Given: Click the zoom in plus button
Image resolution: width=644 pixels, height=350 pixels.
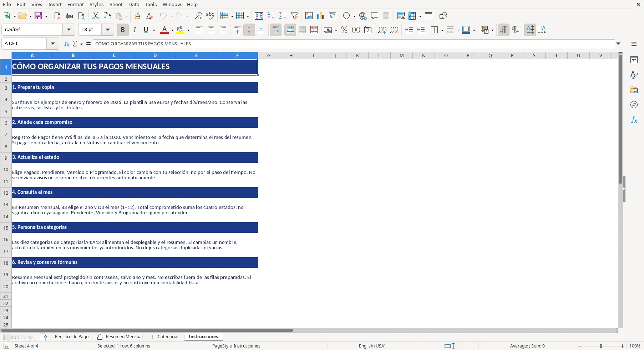Looking at the screenshot, I should point(622,346).
